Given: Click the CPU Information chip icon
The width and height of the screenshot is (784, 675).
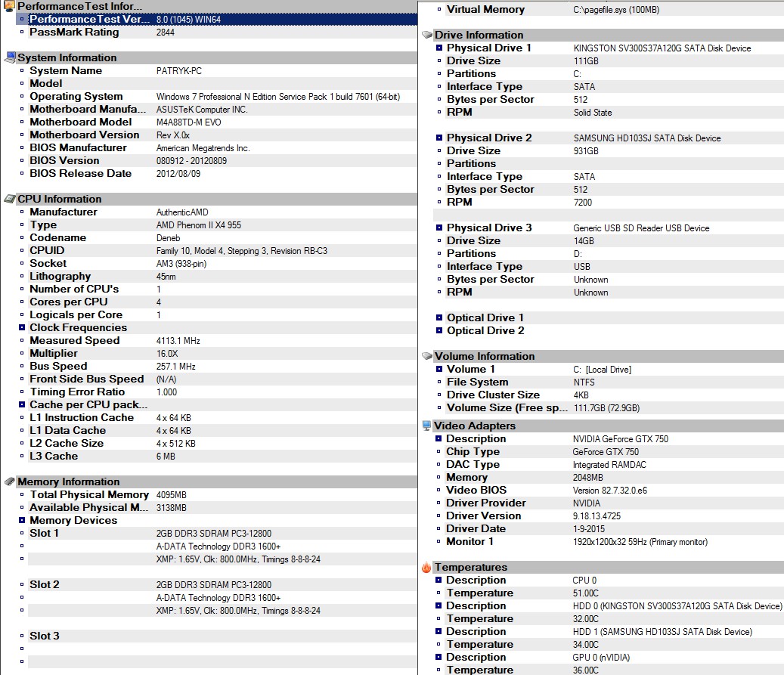Looking at the screenshot, I should [x=10, y=199].
